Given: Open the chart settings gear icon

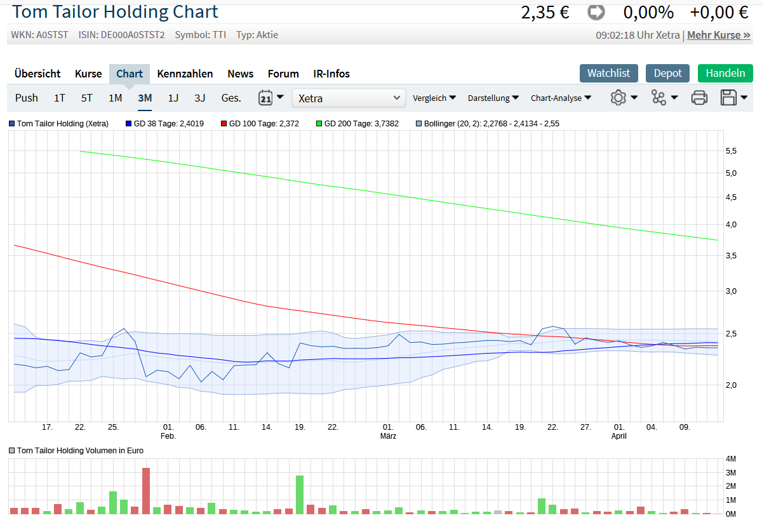Looking at the screenshot, I should click(x=619, y=98).
